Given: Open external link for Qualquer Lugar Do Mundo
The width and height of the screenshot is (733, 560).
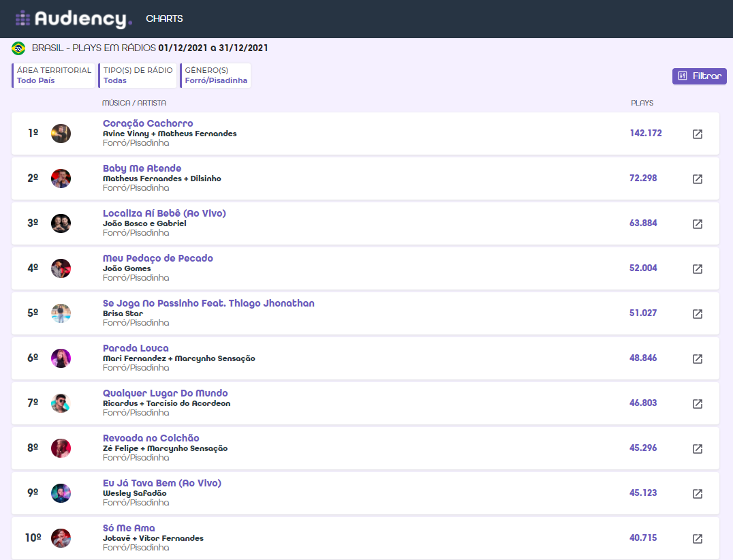Looking at the screenshot, I should [697, 403].
